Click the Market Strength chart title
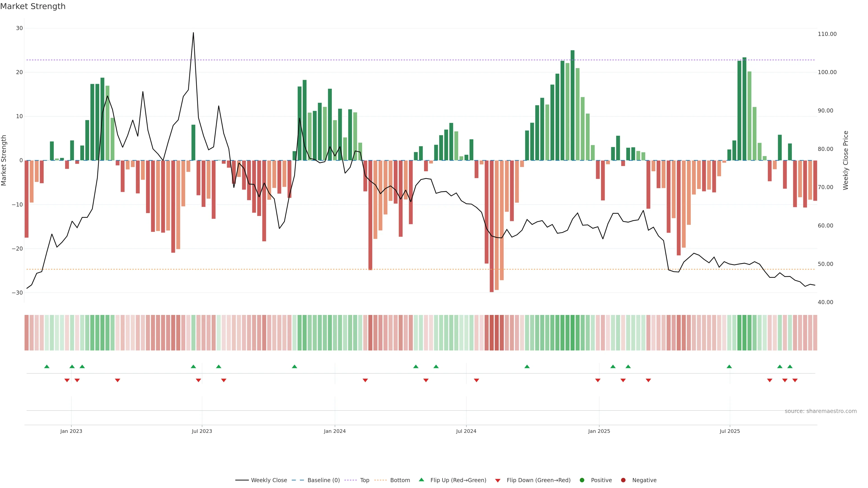 click(33, 6)
